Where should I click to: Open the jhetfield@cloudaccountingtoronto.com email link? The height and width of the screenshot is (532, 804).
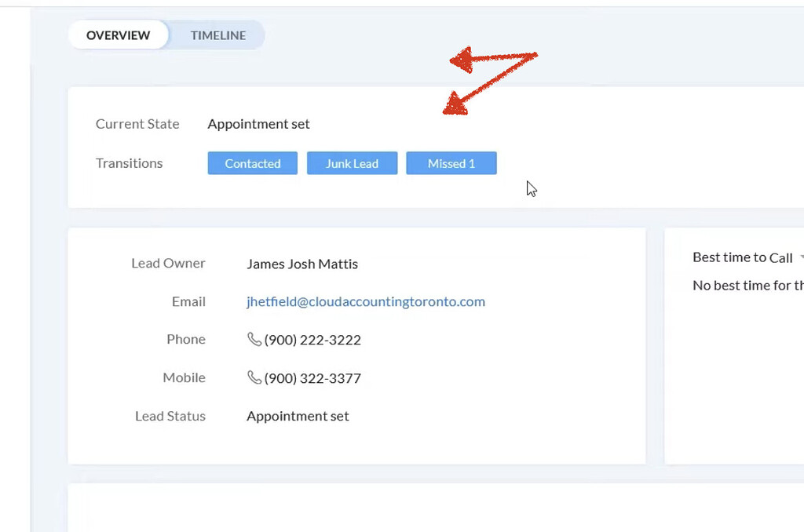click(365, 301)
